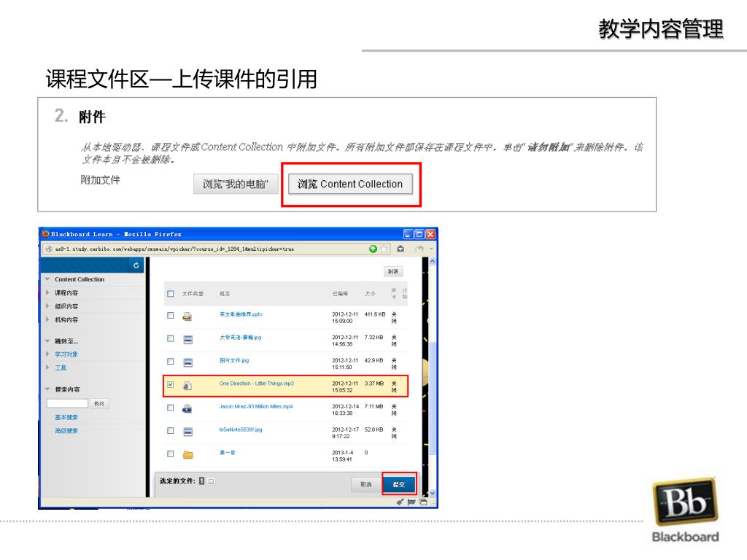Click the 浏览"我的电脑" button
Viewport: 747px width, 560px height.
point(236,184)
